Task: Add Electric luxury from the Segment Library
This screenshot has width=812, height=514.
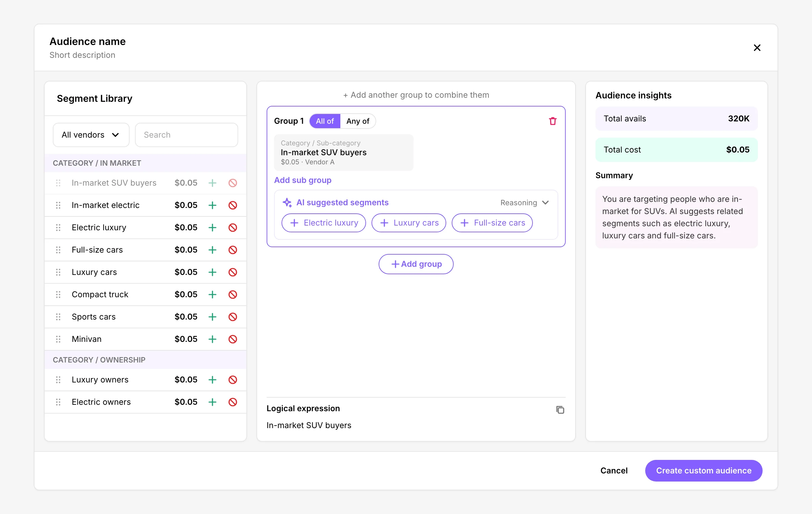Action: [212, 228]
